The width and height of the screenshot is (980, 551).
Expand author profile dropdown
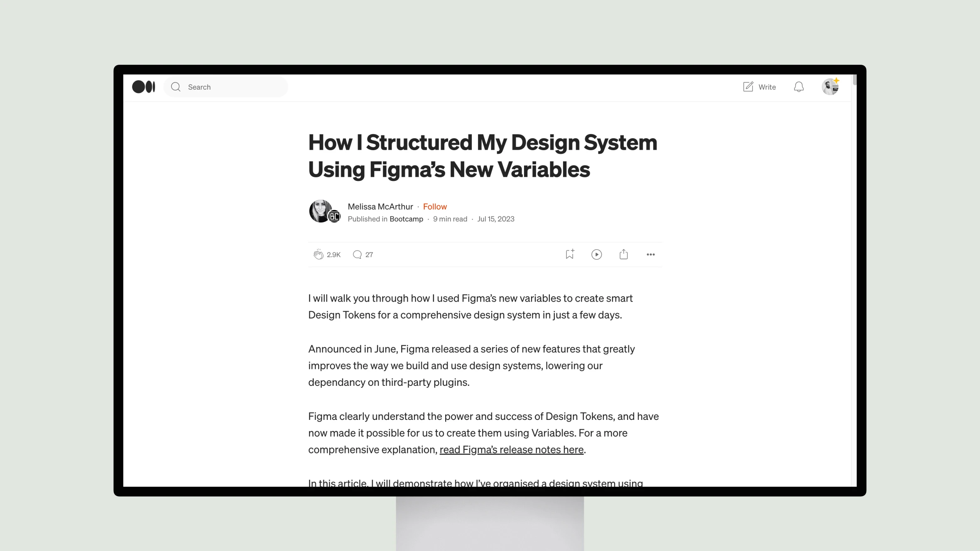point(831,86)
